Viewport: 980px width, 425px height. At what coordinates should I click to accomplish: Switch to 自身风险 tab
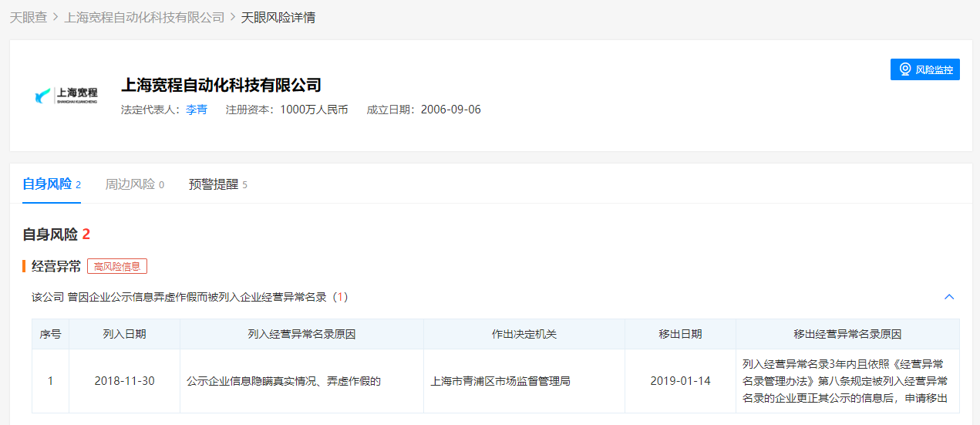click(x=47, y=184)
